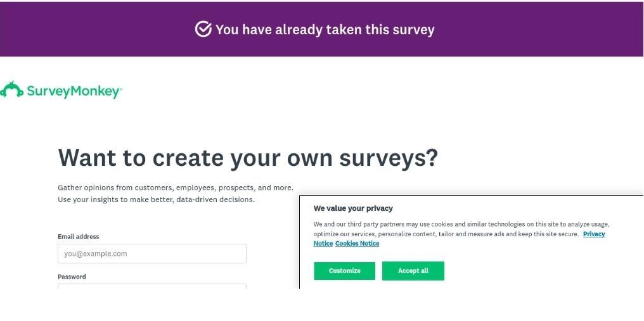Click the "Gather opinions from customers" description line
Image resolution: width=644 pixels, height=321 pixels.
click(x=175, y=188)
